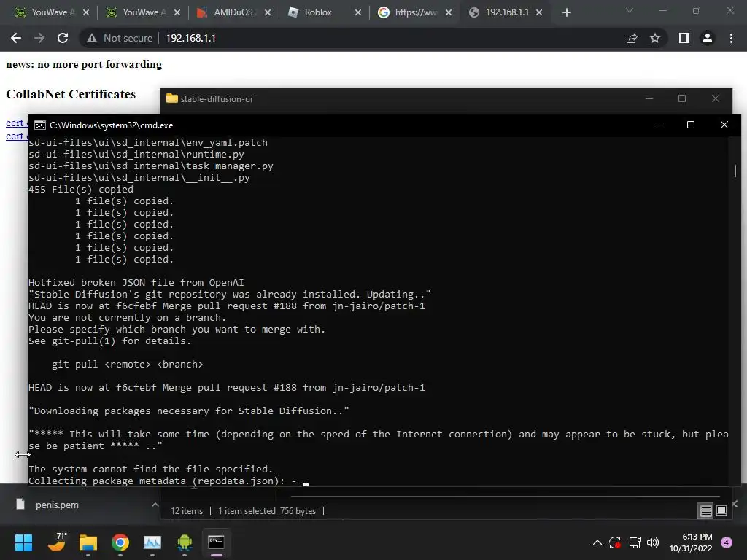Open network tray icon

click(635, 542)
